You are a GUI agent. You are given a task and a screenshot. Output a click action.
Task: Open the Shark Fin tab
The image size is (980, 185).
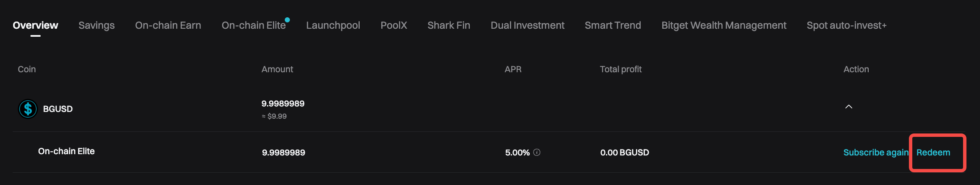point(449,25)
